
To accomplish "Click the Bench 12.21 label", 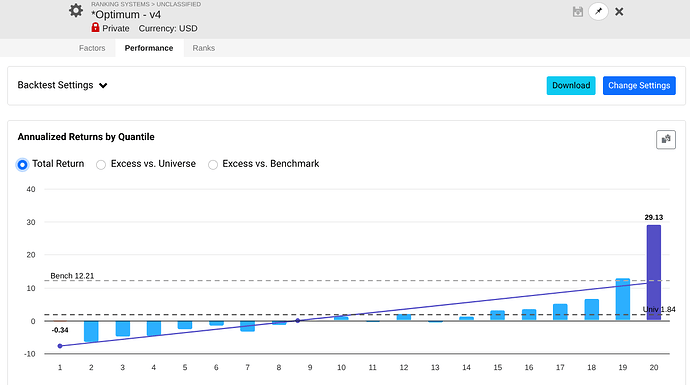I will coord(72,276).
